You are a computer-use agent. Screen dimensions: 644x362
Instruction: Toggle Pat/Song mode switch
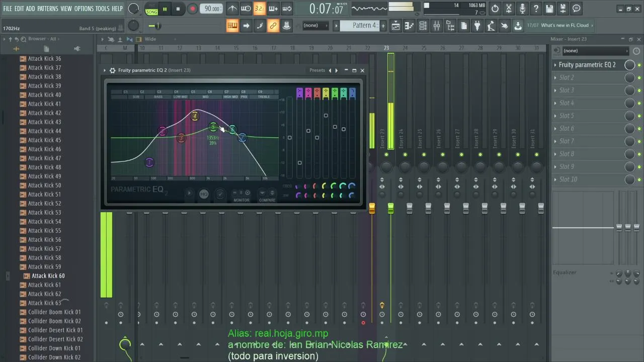click(x=151, y=9)
